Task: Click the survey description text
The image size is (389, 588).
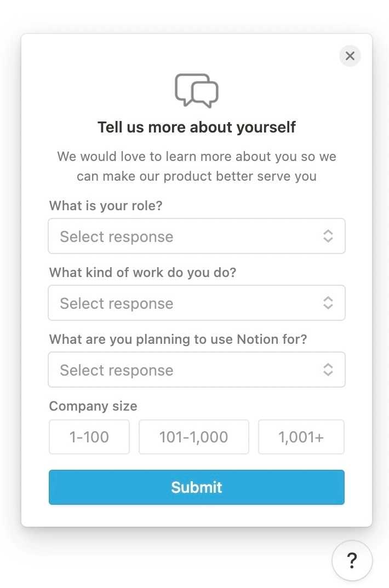Action: click(x=196, y=166)
